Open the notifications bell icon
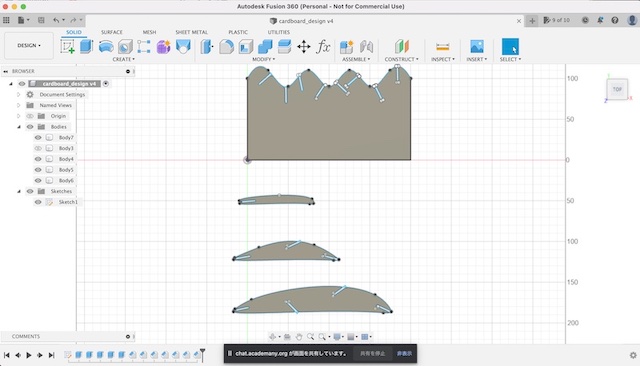This screenshot has height=366, width=640. 600,20
